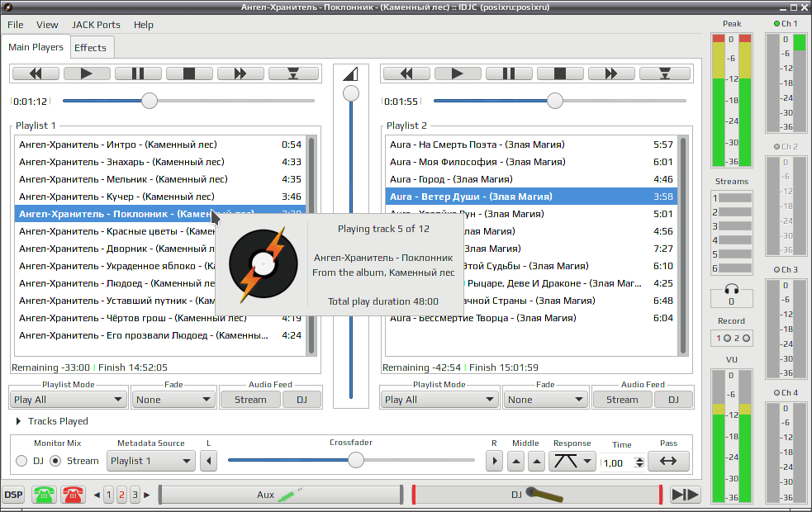812x512 pixels.
Task: Pause the right player (Playlist 2)
Action: coord(509,73)
